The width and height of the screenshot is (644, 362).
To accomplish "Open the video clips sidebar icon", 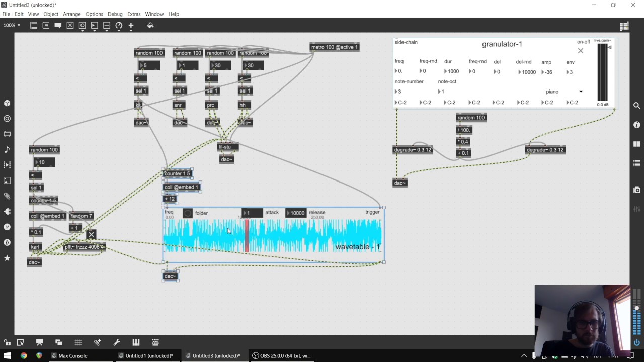I will point(7,165).
